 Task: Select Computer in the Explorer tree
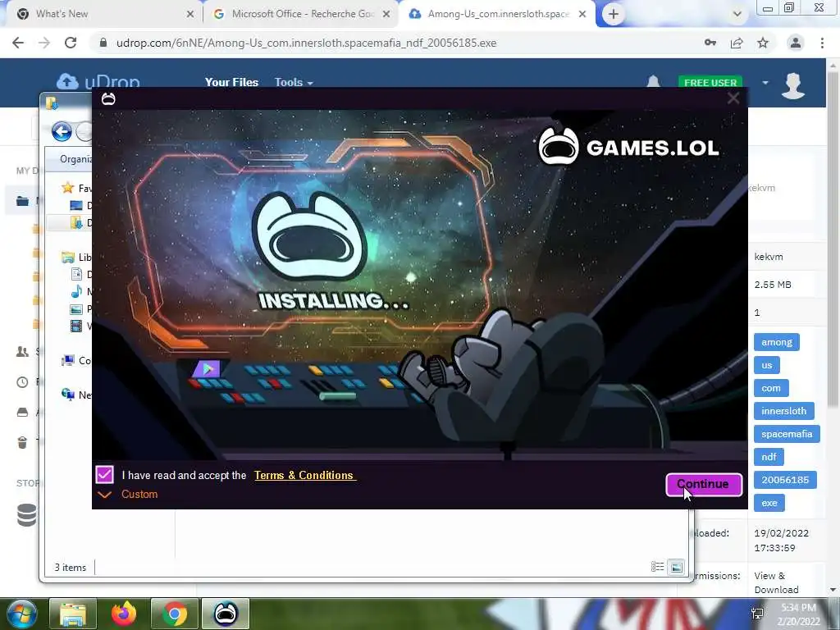[x=76, y=361]
